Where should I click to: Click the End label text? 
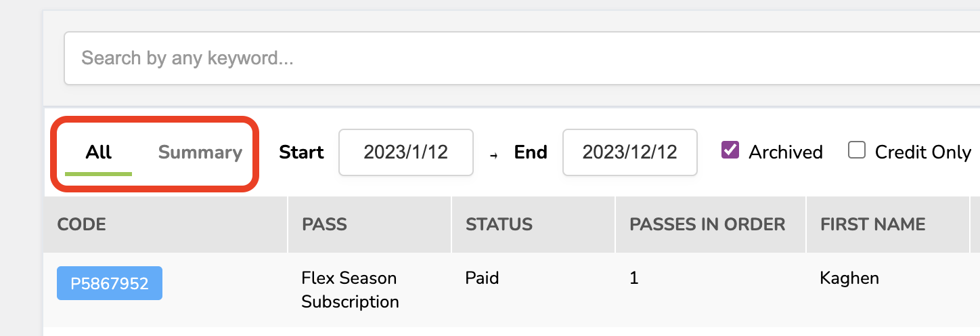click(530, 152)
